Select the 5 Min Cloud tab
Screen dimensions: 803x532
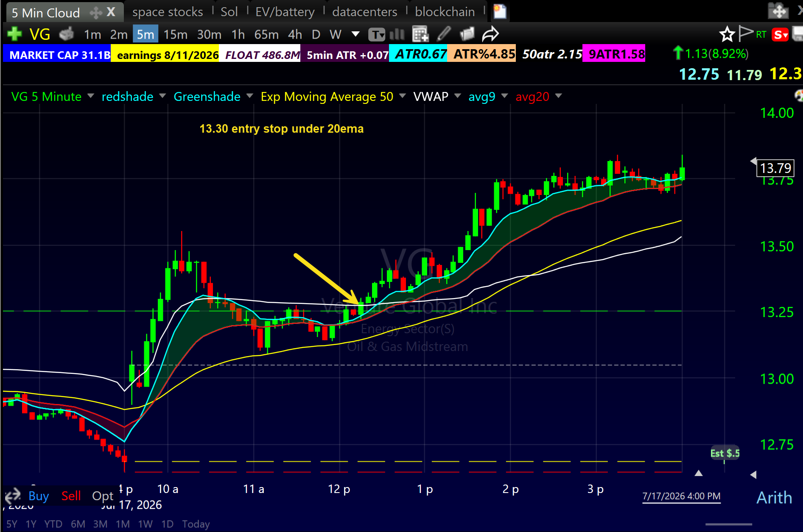pyautogui.click(x=46, y=13)
